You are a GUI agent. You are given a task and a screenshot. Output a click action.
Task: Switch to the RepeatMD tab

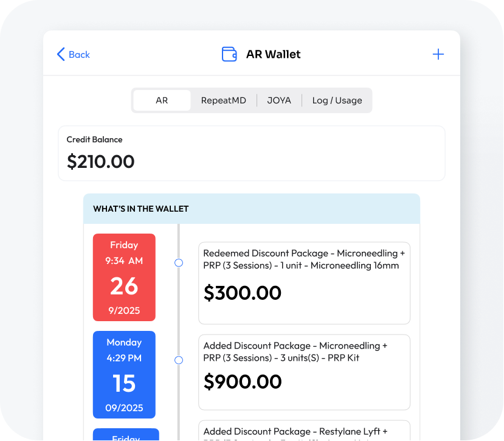224,100
